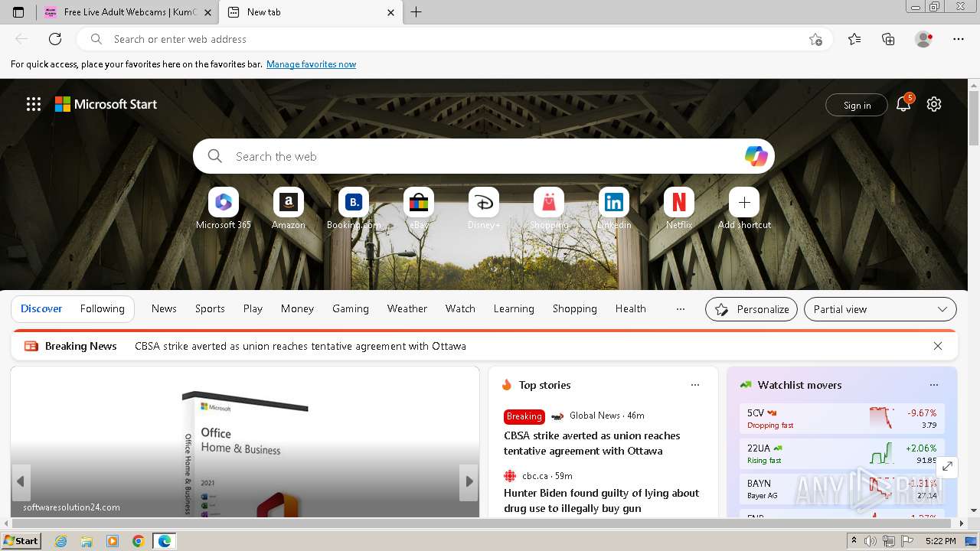Click the Search the web box
The width and height of the screenshot is (980, 551).
click(x=484, y=156)
